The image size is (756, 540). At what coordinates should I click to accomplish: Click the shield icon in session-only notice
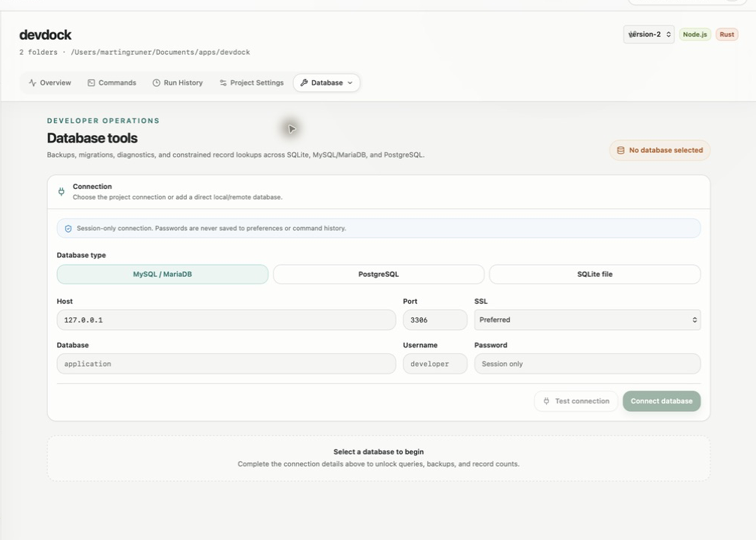click(68, 229)
